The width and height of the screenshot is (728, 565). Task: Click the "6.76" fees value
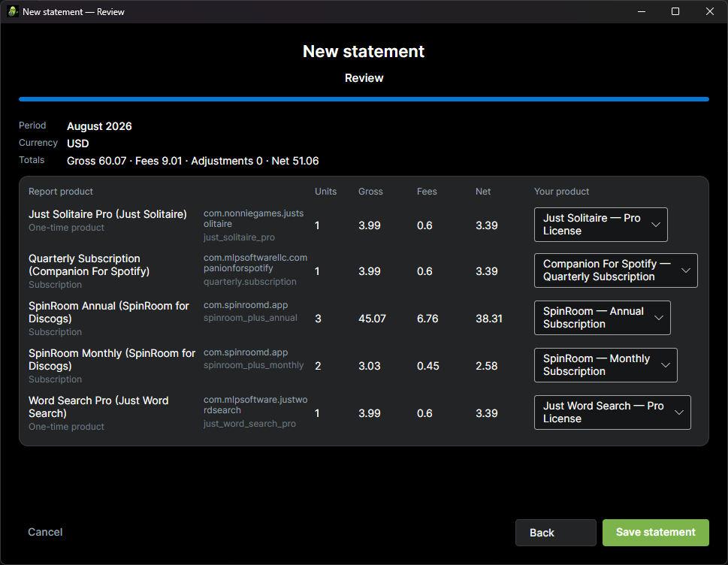427,319
